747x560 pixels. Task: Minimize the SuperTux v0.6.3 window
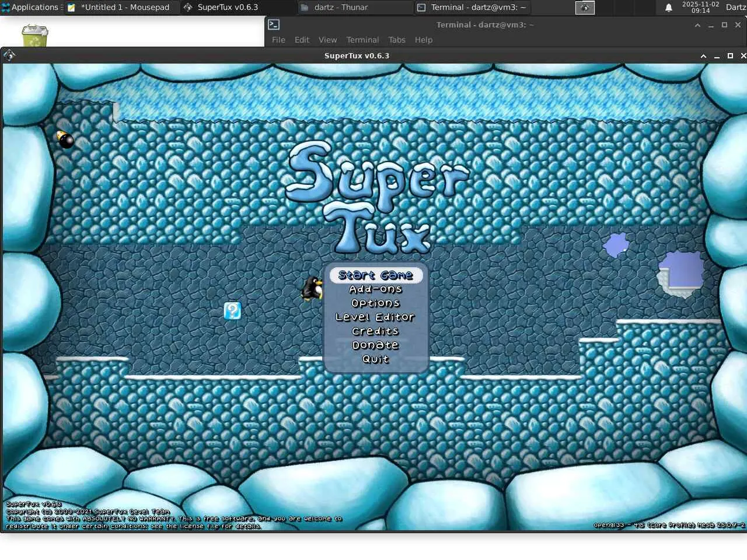pos(717,56)
